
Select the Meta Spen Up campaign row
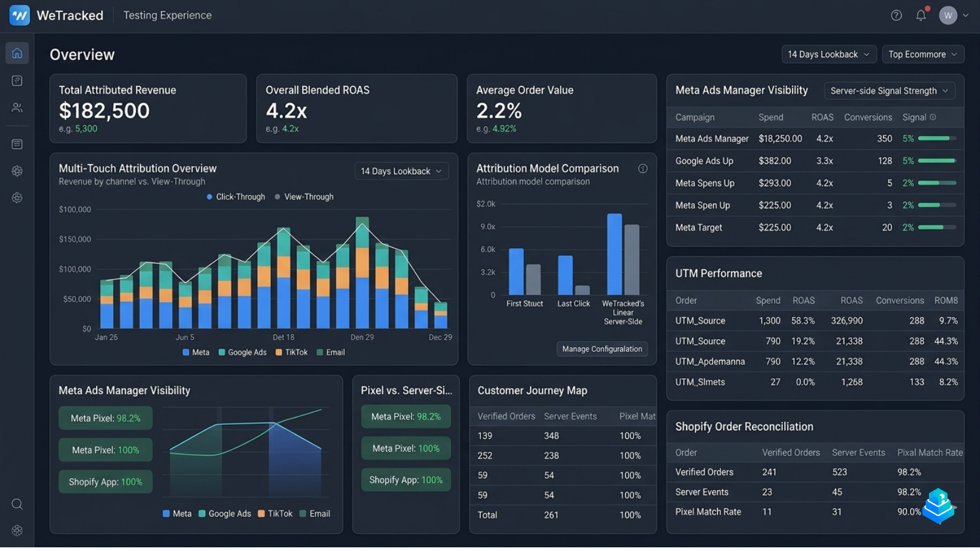(815, 205)
